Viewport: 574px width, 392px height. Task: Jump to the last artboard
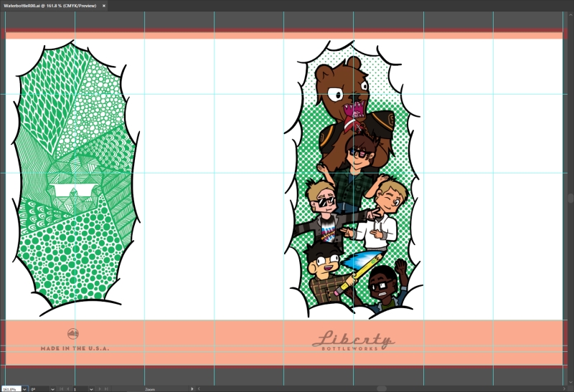click(105, 388)
